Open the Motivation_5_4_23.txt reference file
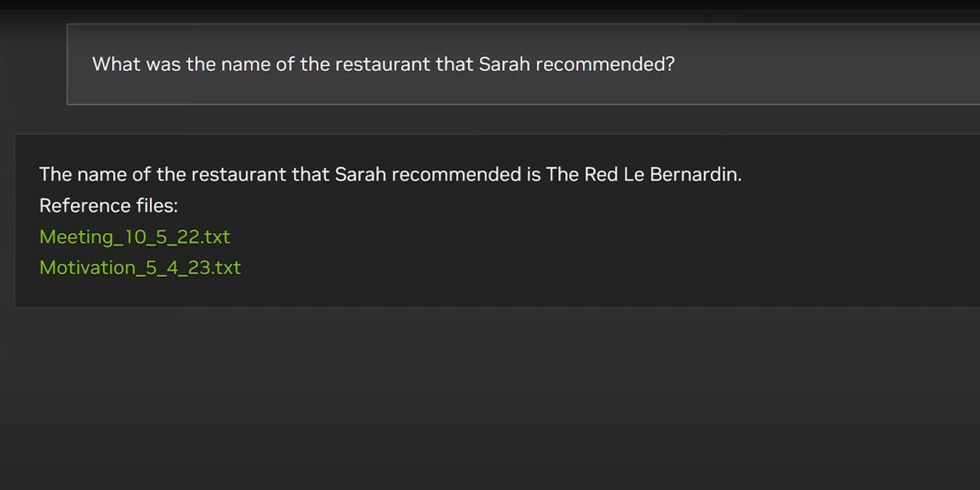Viewport: 980px width, 490px height. 140,268
